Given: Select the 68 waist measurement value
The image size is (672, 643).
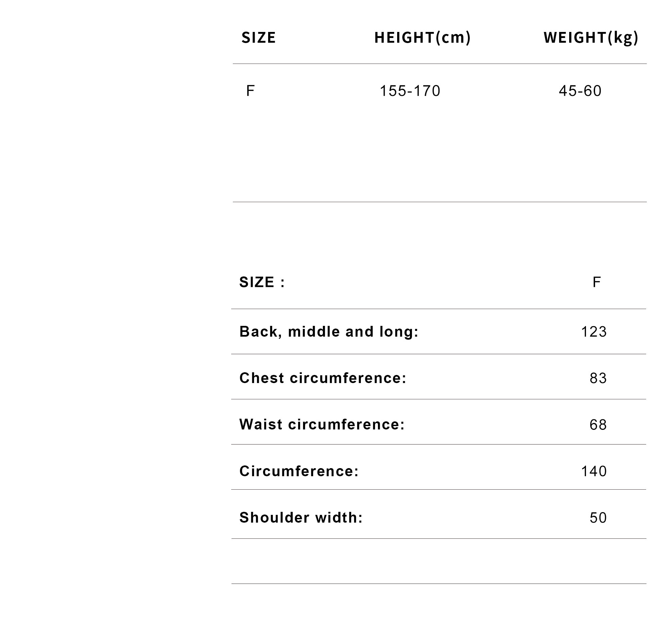Looking at the screenshot, I should 598,425.
